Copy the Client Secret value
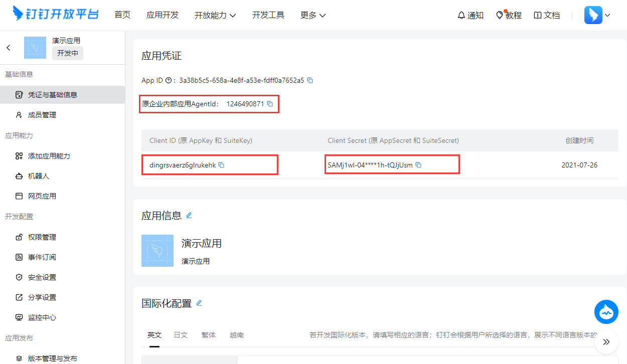Viewport: 627px width, 364px height. [418, 165]
